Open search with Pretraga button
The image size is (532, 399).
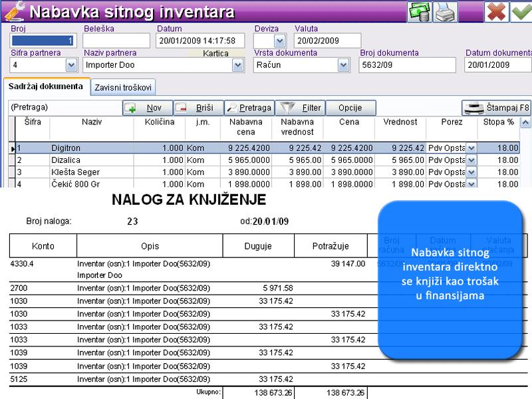pos(249,107)
